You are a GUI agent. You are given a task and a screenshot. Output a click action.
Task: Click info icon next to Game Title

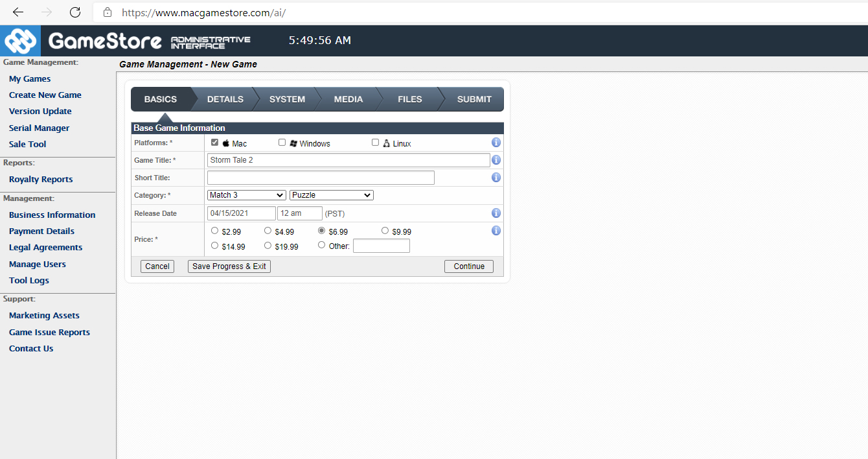(x=496, y=160)
